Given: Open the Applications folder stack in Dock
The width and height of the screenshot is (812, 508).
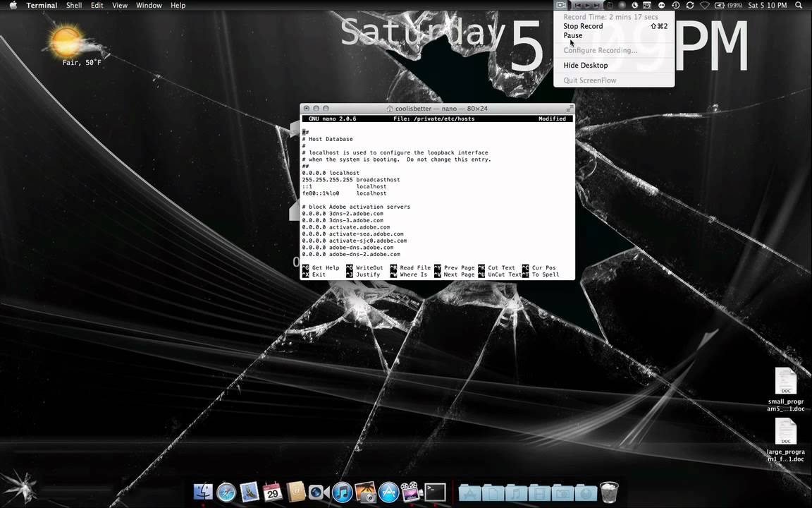Looking at the screenshot, I should click(469, 493).
